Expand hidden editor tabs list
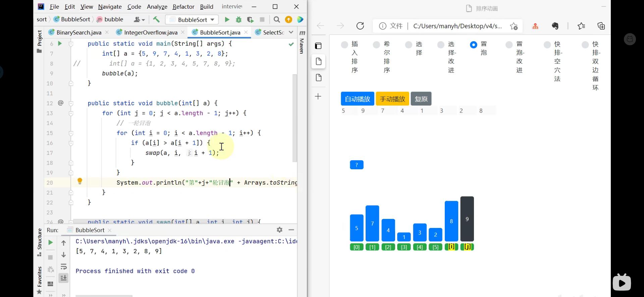This screenshot has height=297, width=644. (x=291, y=32)
